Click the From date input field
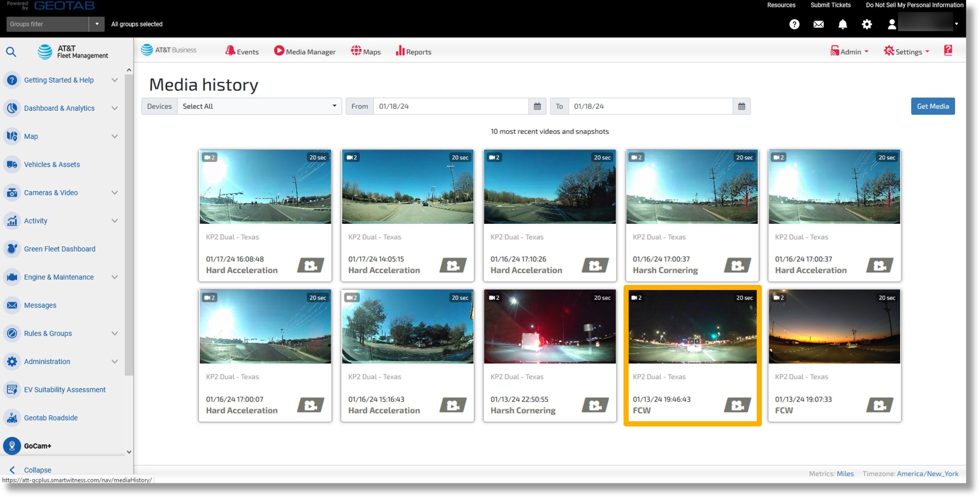The height and width of the screenshot is (497, 980). pos(451,106)
